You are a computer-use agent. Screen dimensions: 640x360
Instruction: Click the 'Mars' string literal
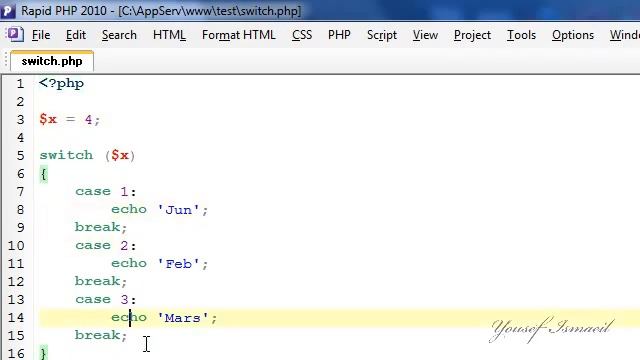pos(183,317)
